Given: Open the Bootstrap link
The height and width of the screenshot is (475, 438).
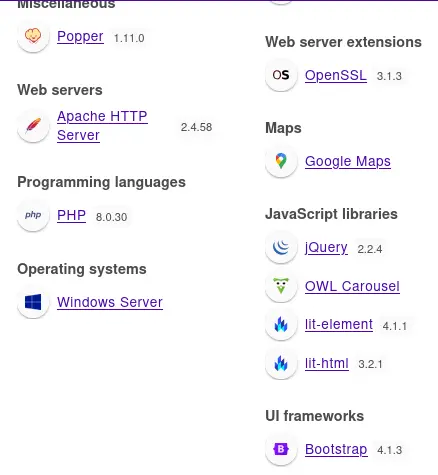Looking at the screenshot, I should tap(336, 450).
